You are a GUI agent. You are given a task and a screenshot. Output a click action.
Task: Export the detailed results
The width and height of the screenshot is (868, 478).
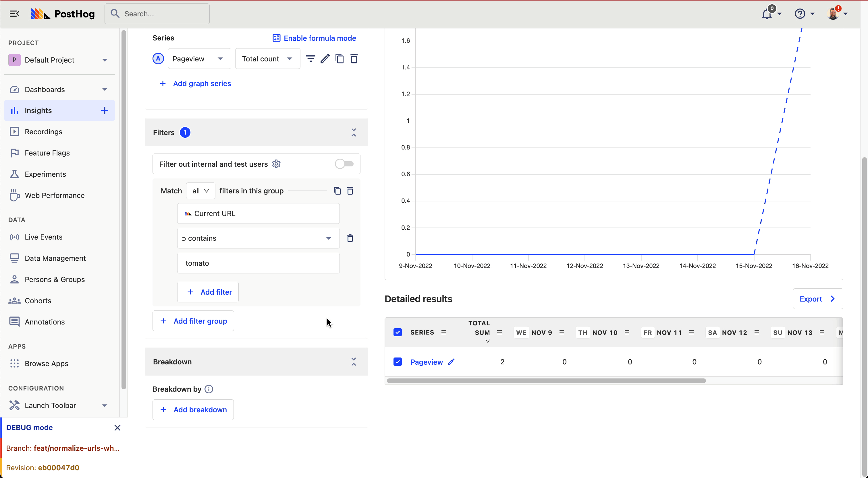point(818,299)
